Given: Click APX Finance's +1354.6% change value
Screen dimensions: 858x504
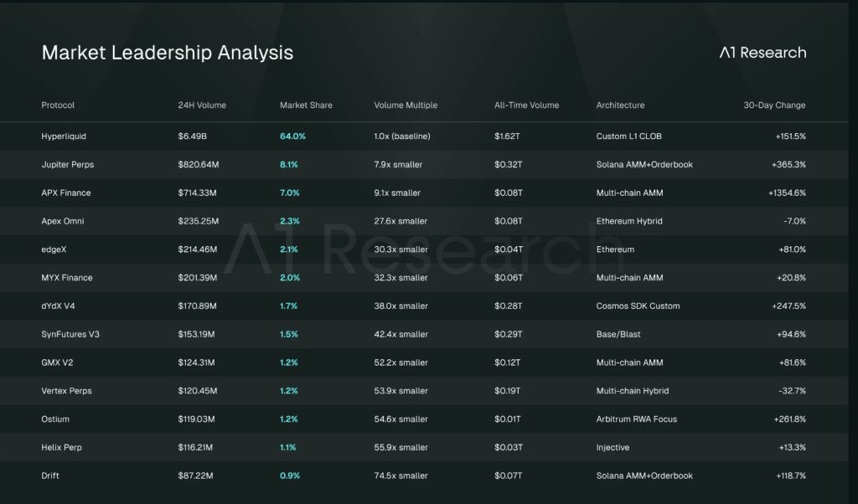Looking at the screenshot, I should [x=786, y=193].
